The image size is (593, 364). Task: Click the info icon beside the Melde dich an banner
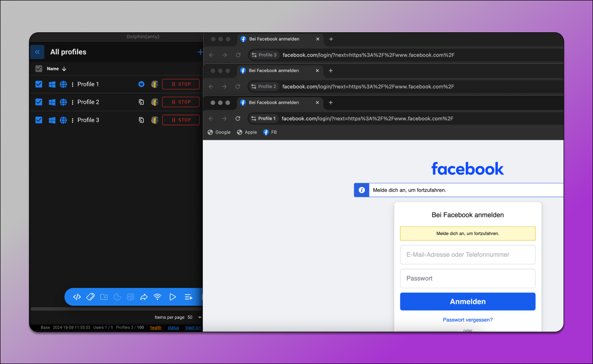[362, 190]
